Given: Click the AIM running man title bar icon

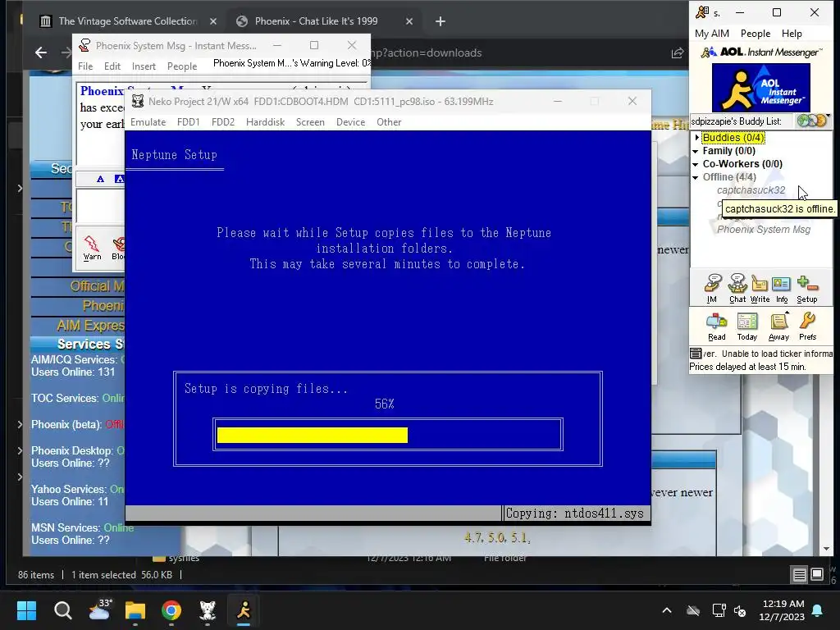Looking at the screenshot, I should 702,11.
